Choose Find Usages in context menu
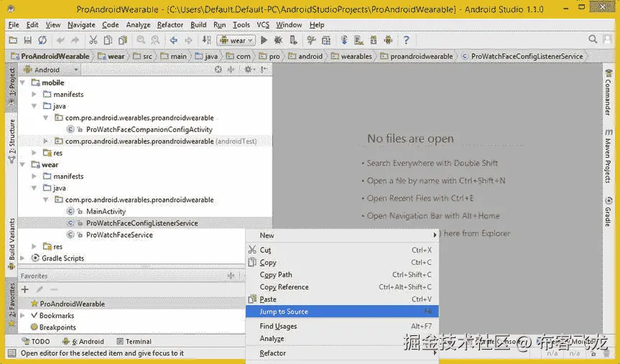Image resolution: width=620 pixels, height=364 pixels. (x=342, y=326)
